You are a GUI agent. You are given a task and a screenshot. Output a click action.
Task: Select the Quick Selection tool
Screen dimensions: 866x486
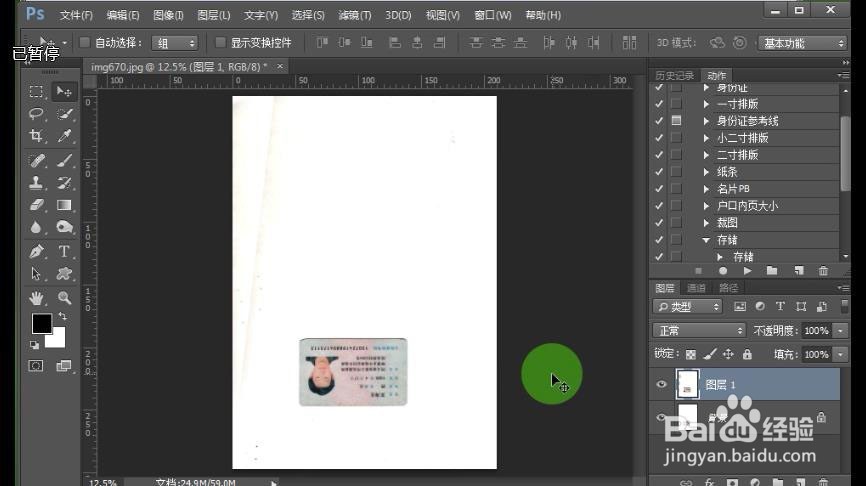[x=64, y=114]
